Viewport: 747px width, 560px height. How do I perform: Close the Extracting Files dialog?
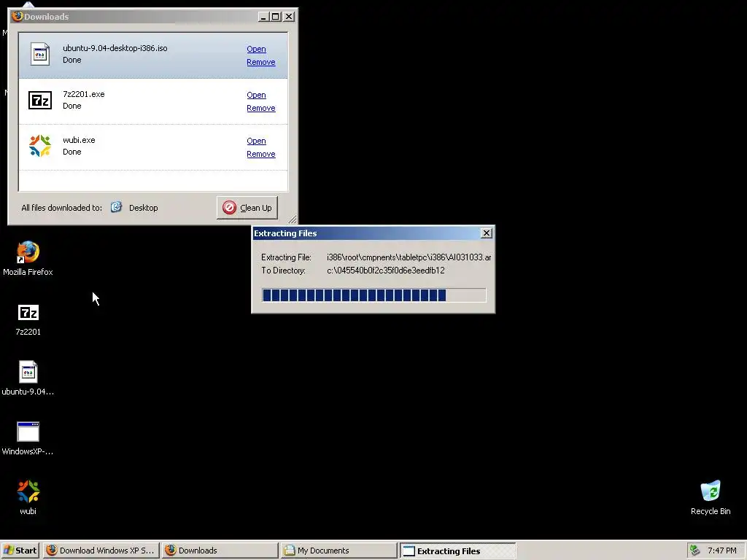487,233
